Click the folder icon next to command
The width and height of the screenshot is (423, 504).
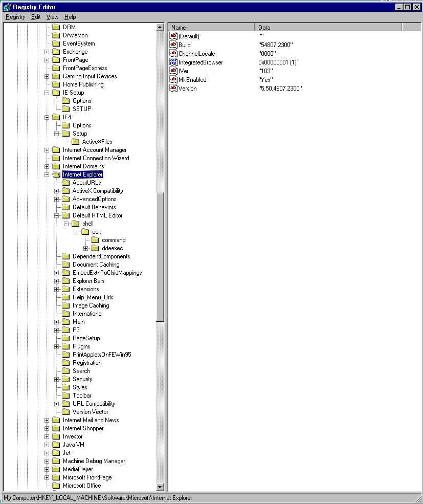[x=95, y=240]
